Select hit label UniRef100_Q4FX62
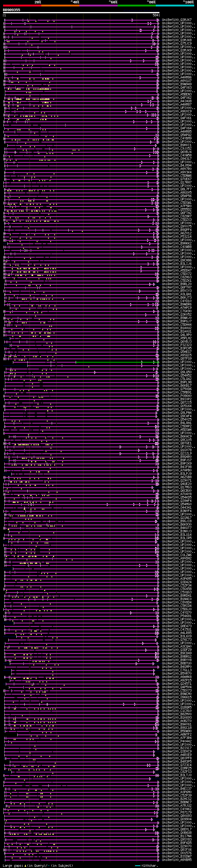Image resolution: width=197 pixels, height=868 pixels. click(x=177, y=98)
